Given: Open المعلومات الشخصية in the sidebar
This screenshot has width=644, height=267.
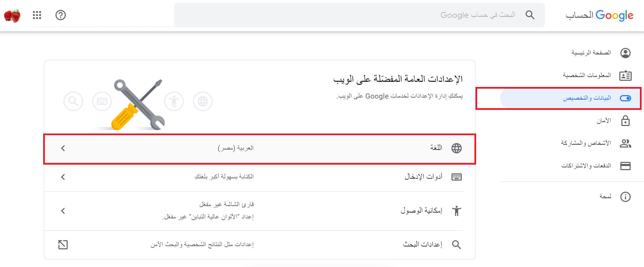Looking at the screenshot, I should 587,75.
